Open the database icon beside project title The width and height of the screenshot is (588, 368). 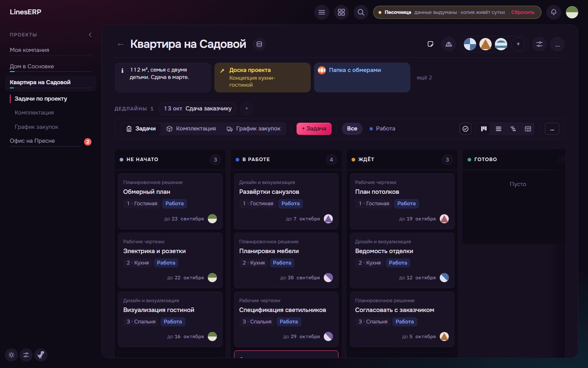tap(259, 44)
